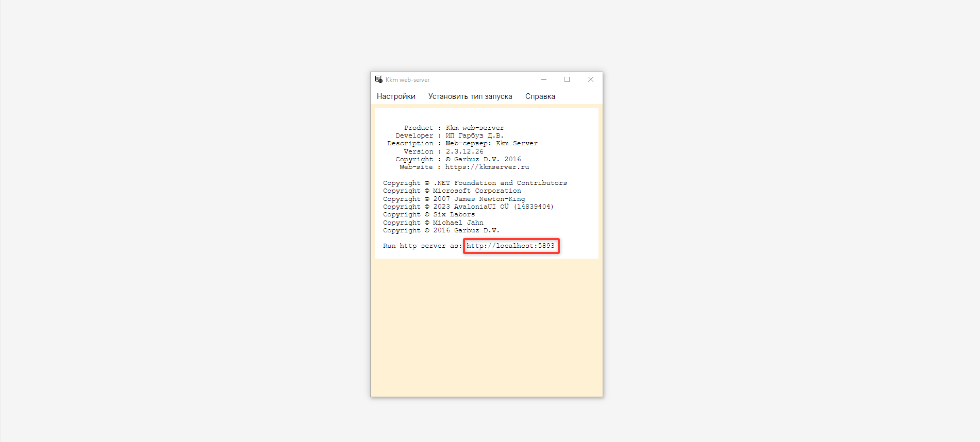The height and width of the screenshot is (442, 980).
Task: Click the Kkm web-server title bar icon
Action: [378, 79]
